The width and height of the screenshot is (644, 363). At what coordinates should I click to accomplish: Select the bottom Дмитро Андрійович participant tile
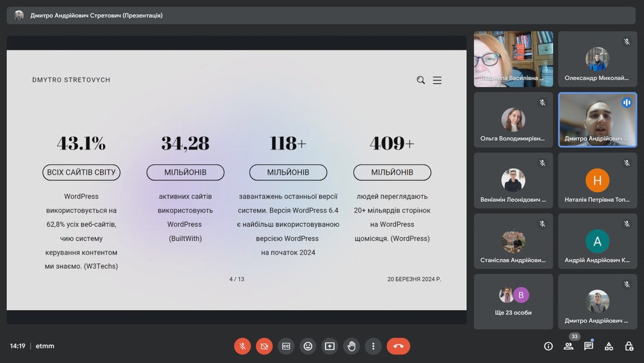coord(598,302)
